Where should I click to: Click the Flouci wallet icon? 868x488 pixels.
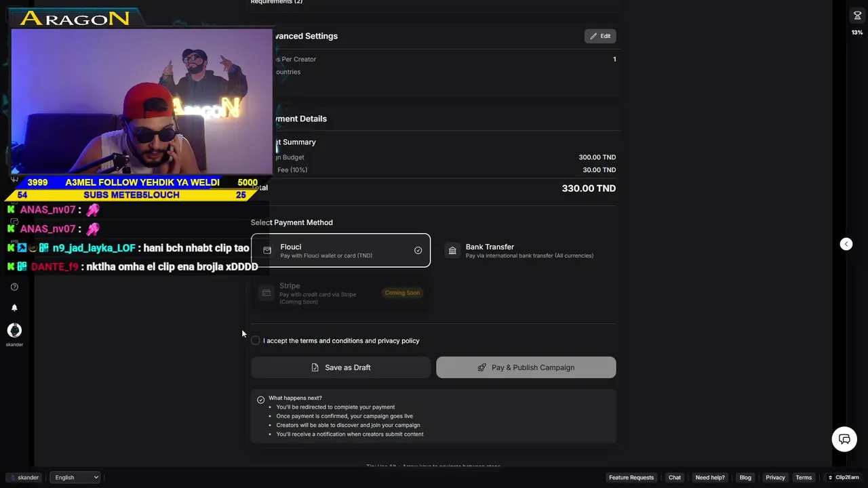click(267, 250)
